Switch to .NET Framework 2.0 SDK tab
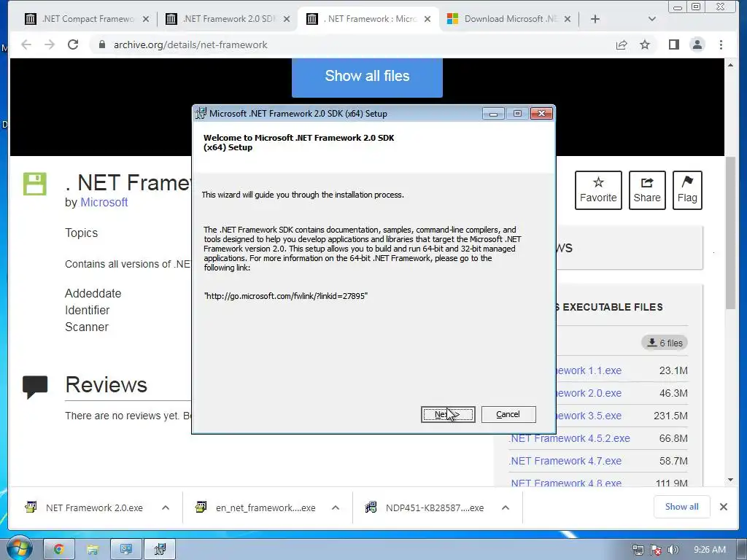 (x=228, y=19)
